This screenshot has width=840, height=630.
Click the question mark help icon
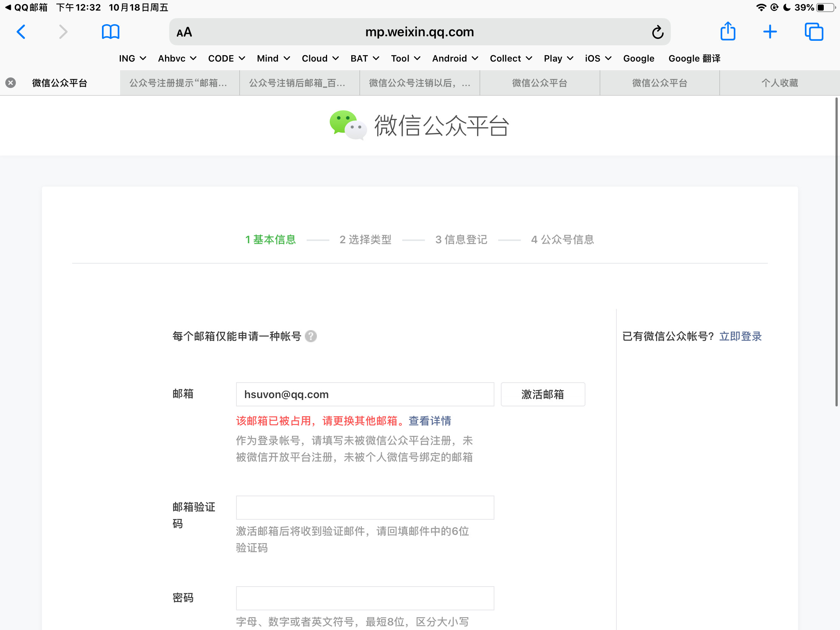[x=310, y=336]
